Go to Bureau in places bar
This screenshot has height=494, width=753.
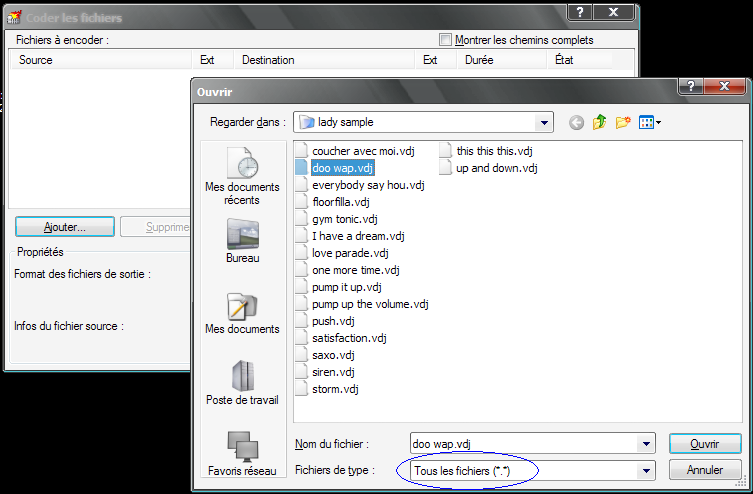pos(242,242)
